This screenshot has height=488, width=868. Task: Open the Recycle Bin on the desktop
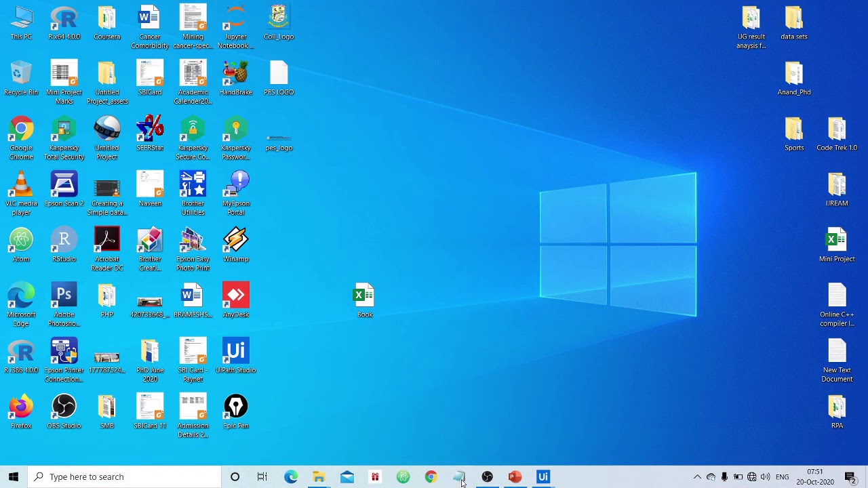point(21,79)
